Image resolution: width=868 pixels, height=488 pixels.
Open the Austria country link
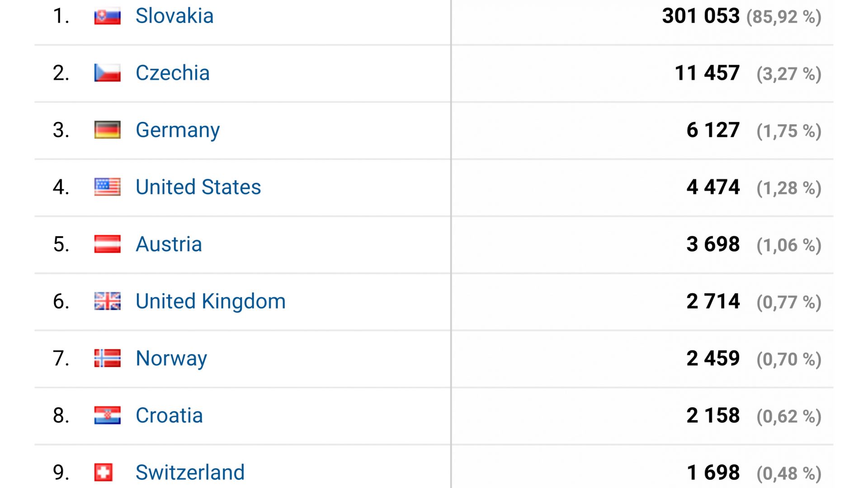pos(169,244)
